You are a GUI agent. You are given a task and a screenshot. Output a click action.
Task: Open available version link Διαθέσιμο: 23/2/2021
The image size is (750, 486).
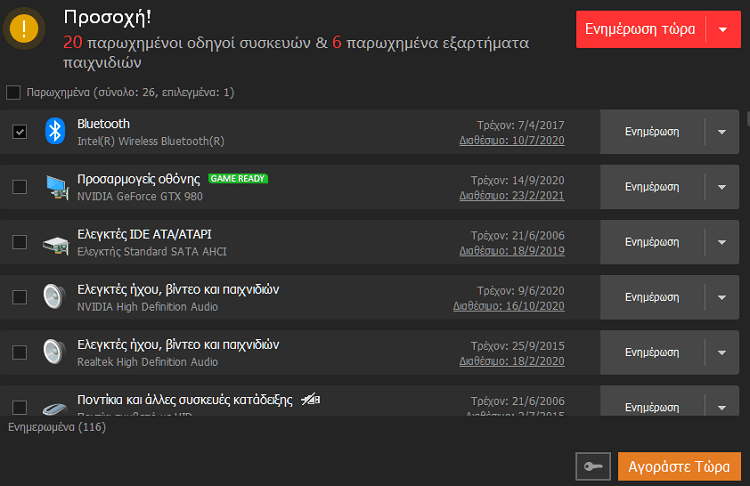[512, 195]
